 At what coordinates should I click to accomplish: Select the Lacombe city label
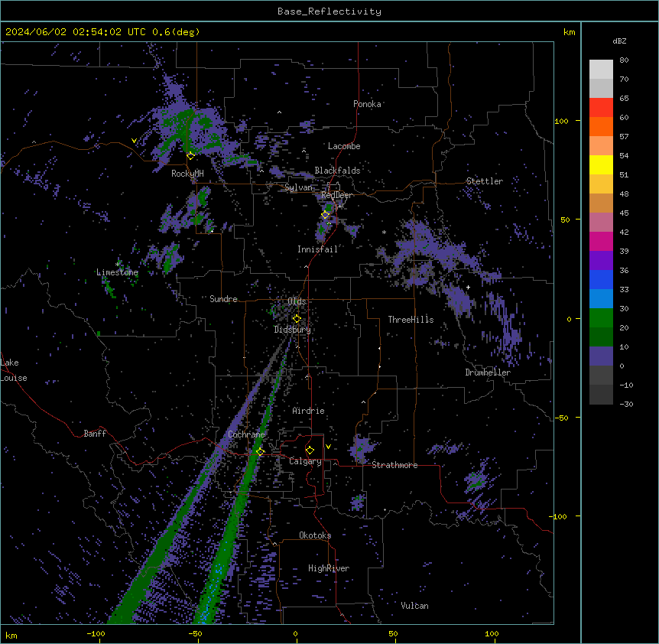click(x=344, y=146)
